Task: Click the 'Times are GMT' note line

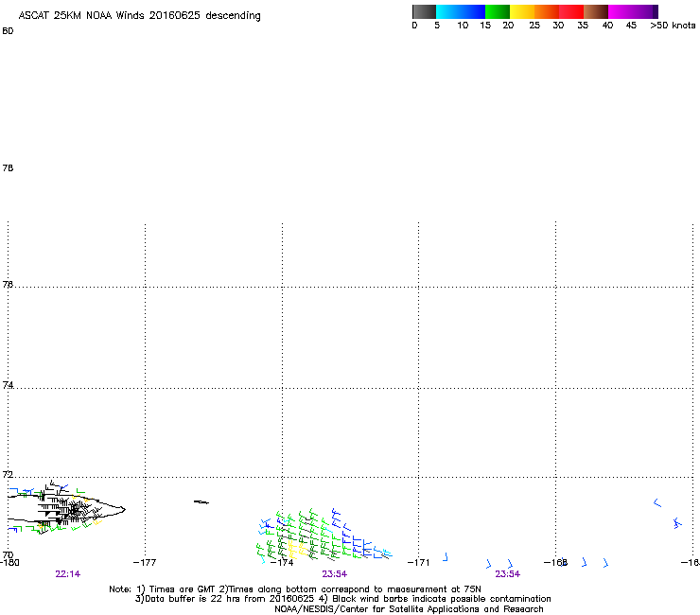Action: click(x=295, y=589)
